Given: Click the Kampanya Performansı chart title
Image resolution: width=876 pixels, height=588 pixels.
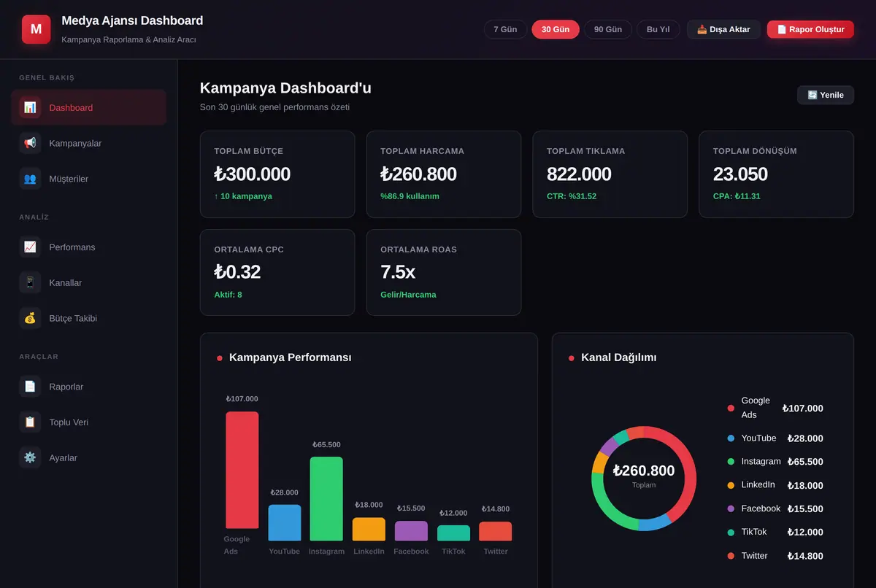Looking at the screenshot, I should pyautogui.click(x=291, y=357).
